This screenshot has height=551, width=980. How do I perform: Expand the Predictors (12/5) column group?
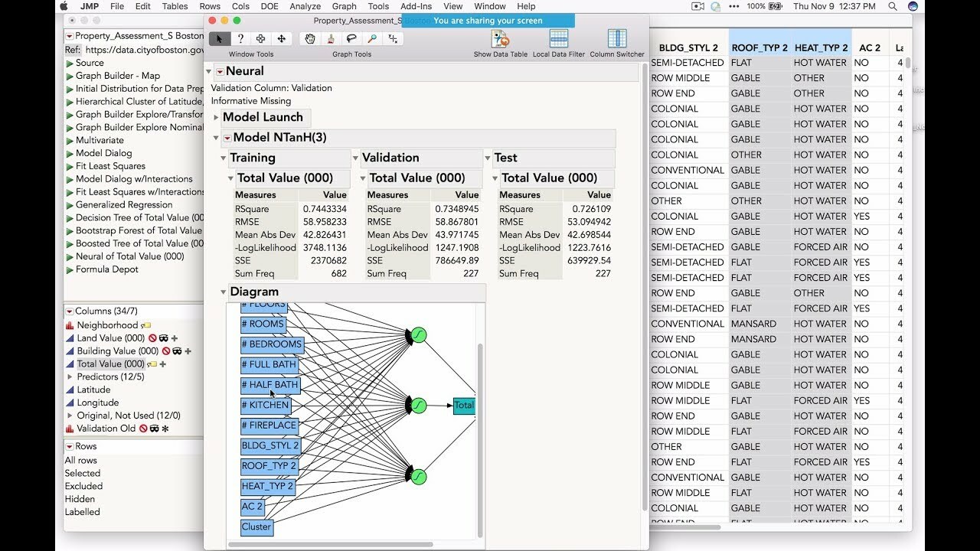point(70,377)
